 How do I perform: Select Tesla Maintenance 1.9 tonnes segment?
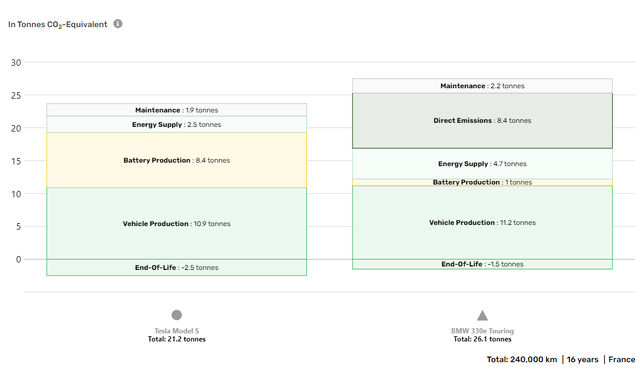click(x=176, y=110)
